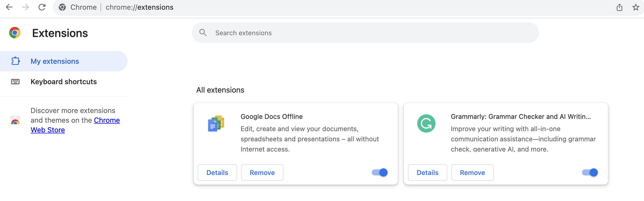Click the magnifier icon in search box
The image size is (644, 201).
(x=203, y=33)
